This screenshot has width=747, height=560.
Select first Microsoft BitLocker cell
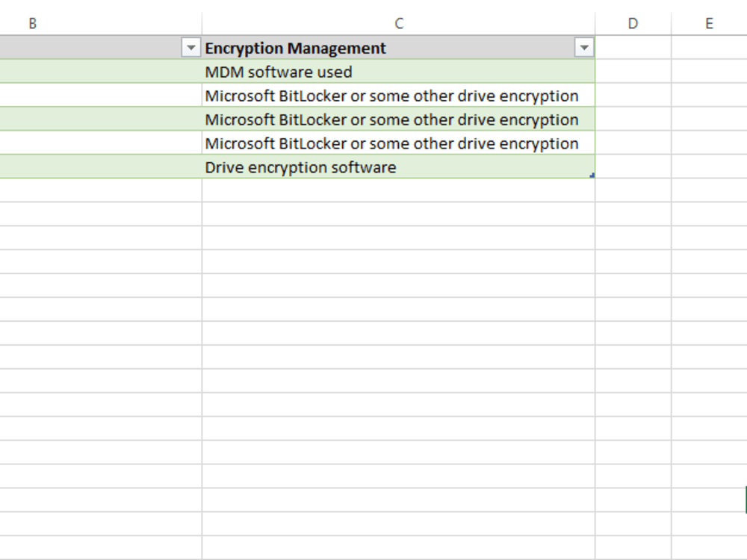[x=399, y=96]
